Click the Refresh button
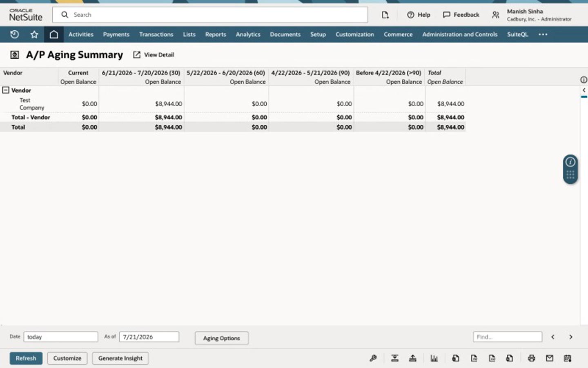The image size is (588, 368). coord(26,358)
